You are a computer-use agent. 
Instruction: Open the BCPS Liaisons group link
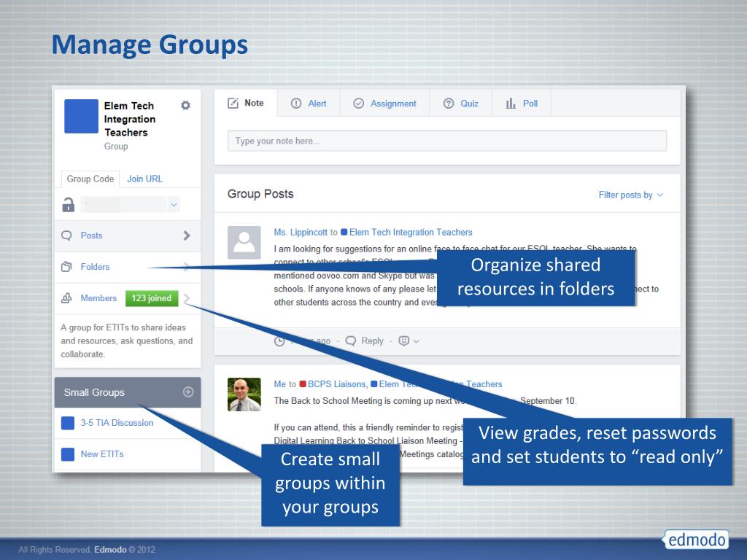pyautogui.click(x=337, y=384)
